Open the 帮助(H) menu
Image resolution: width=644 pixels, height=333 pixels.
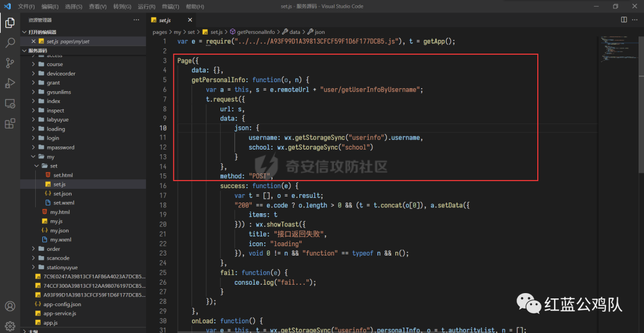tap(194, 7)
